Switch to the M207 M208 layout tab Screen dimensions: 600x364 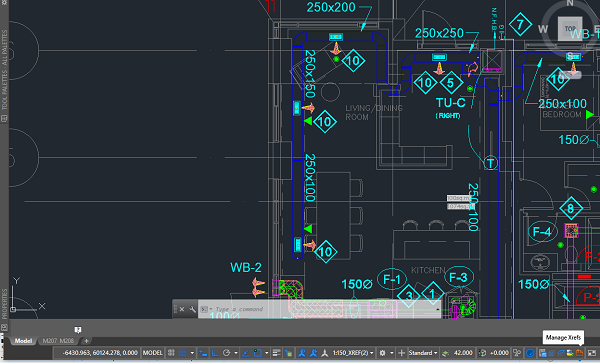point(58,341)
